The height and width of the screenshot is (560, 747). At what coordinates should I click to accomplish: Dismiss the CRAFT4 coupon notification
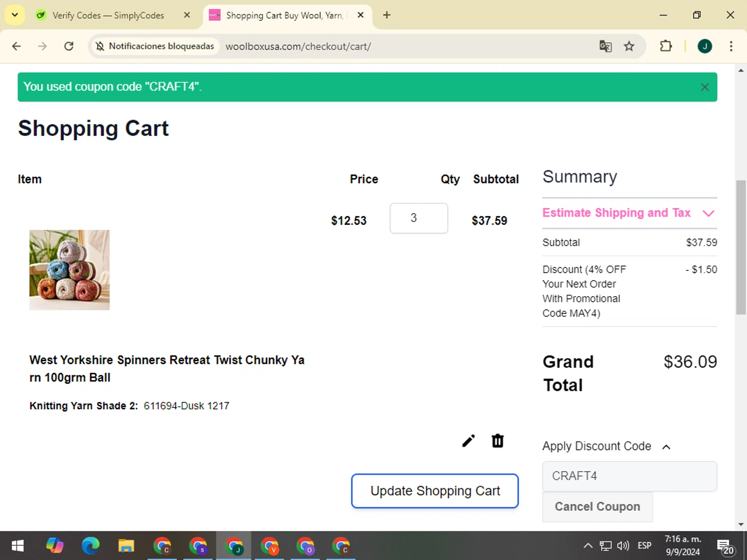click(x=705, y=87)
